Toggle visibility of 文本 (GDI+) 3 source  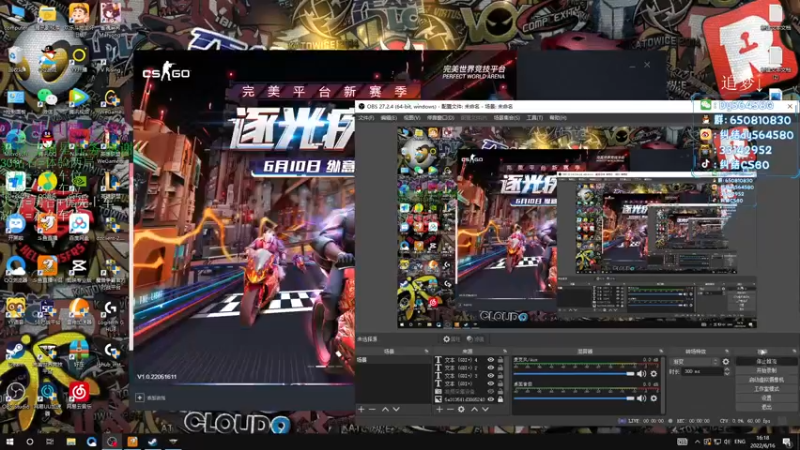click(491, 376)
